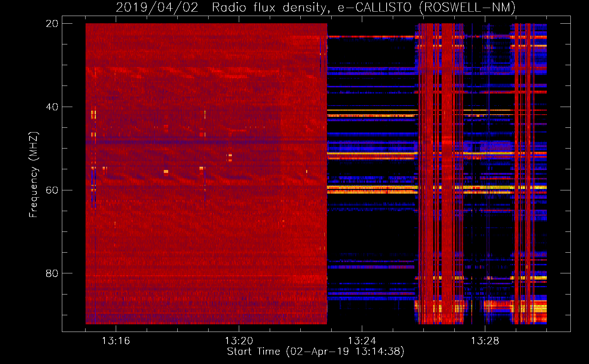Image resolution: width=589 pixels, height=364 pixels.
Task: Click the 'Start Time (02-Apr-19 13:14:38)' label
Action: point(316,352)
